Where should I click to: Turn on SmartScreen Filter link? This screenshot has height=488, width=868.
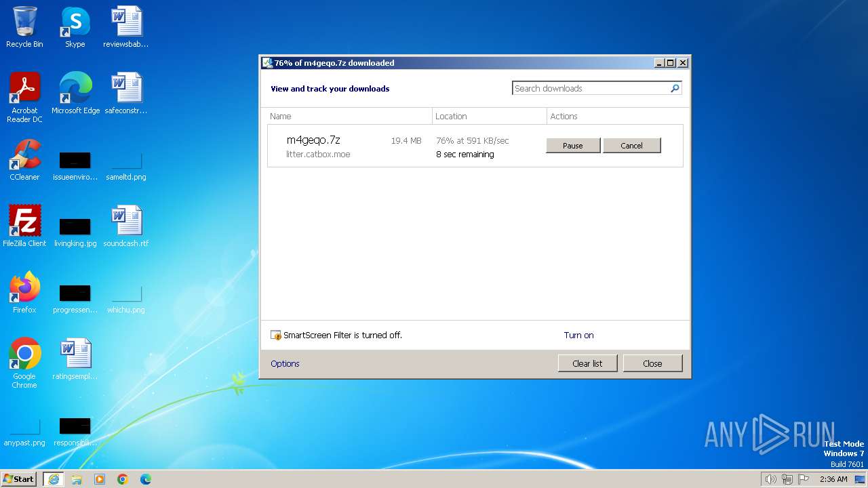(578, 335)
